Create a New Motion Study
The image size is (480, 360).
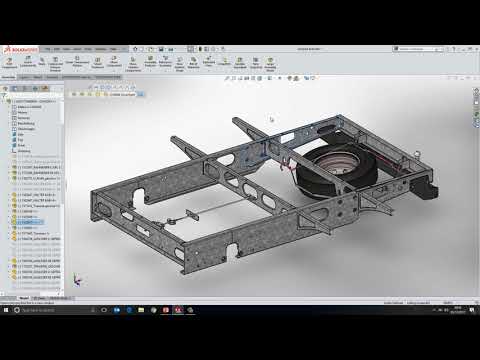pyautogui.click(x=179, y=64)
